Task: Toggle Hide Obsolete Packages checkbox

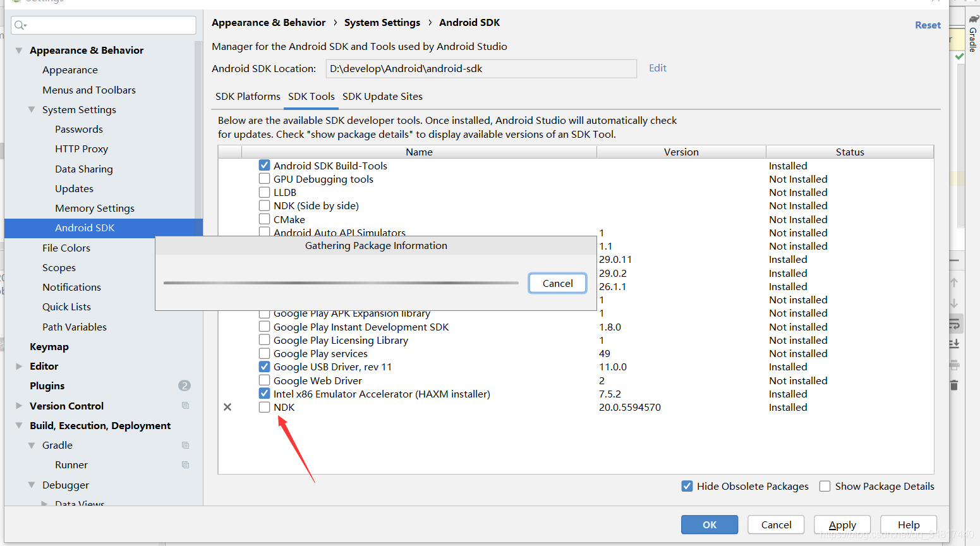Action: (687, 486)
